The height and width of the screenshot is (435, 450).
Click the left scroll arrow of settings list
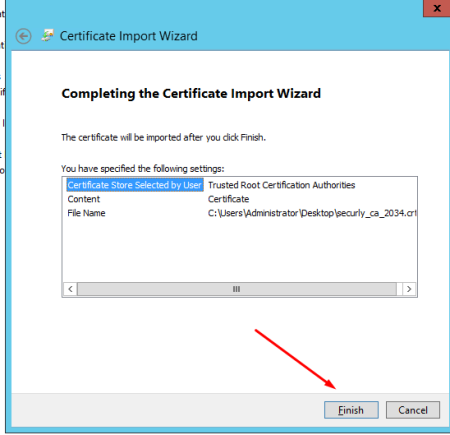coord(70,289)
